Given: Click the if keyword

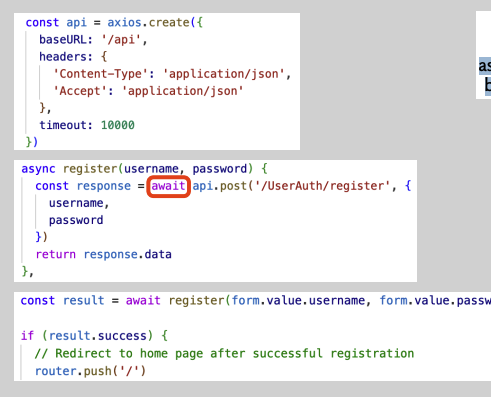Looking at the screenshot, I should click(x=27, y=335).
